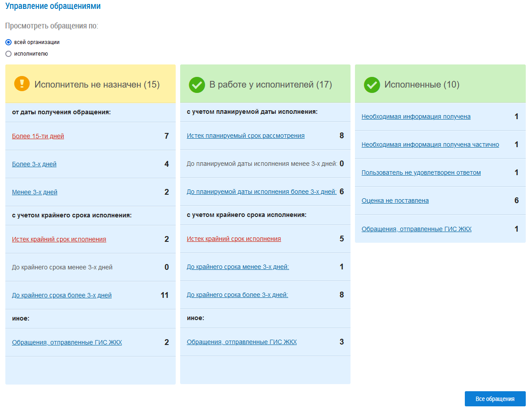The image size is (532, 409).
Task: Open 'Обращения, отправленные ГИС ЖКХ' in work column
Action: 242,342
